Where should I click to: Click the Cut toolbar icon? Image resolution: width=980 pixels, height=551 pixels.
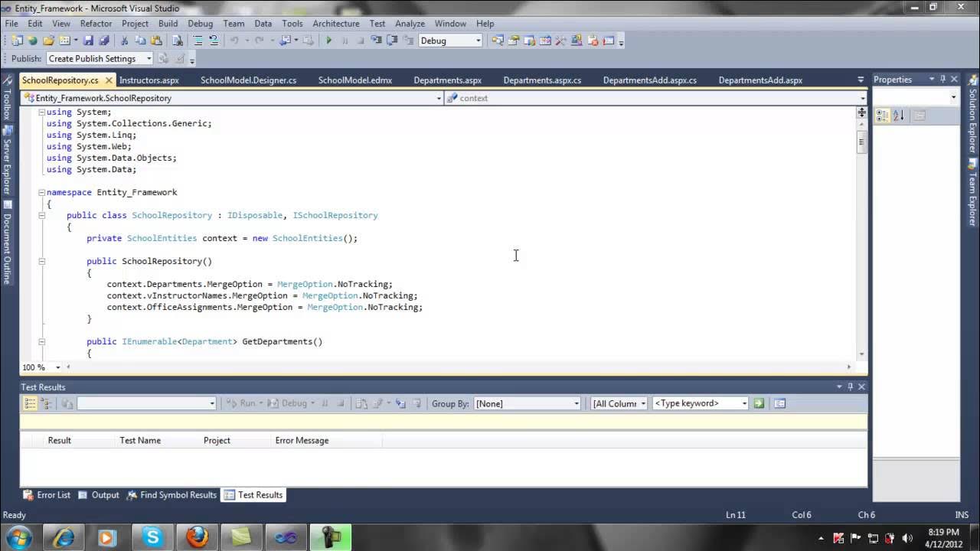pos(125,41)
